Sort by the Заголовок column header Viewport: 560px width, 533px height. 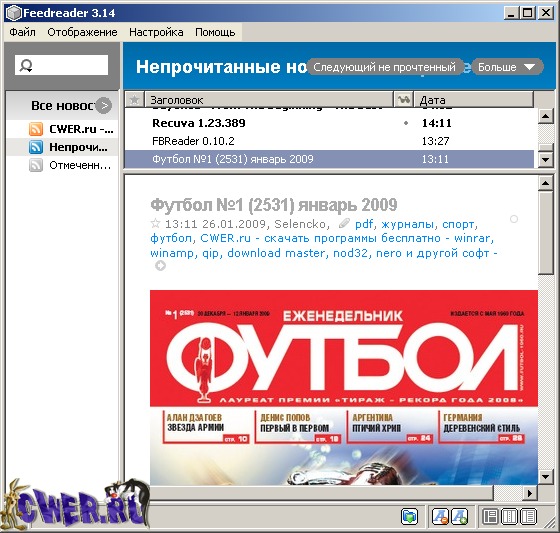[x=269, y=99]
